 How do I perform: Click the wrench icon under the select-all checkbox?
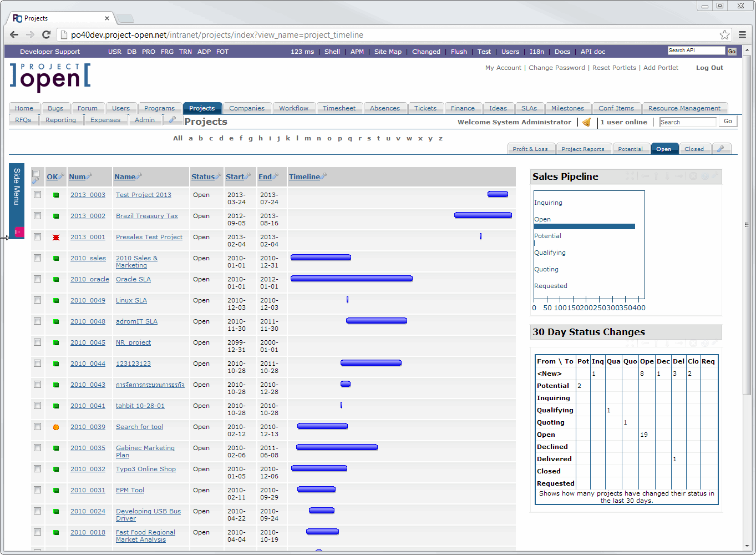click(36, 181)
